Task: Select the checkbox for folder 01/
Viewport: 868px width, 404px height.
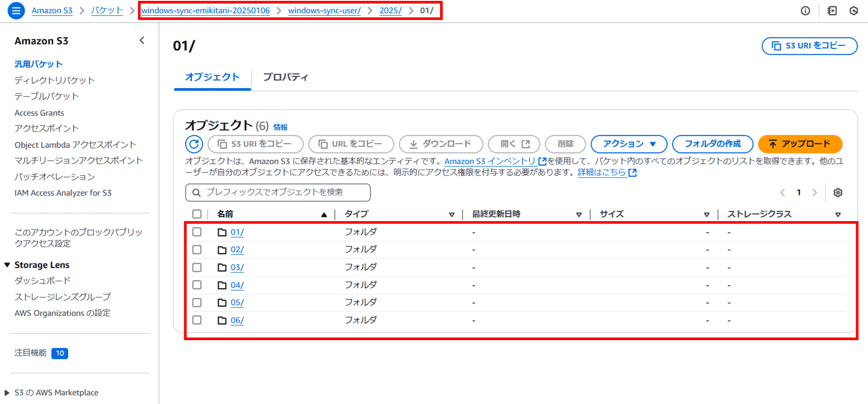Action: (x=197, y=232)
